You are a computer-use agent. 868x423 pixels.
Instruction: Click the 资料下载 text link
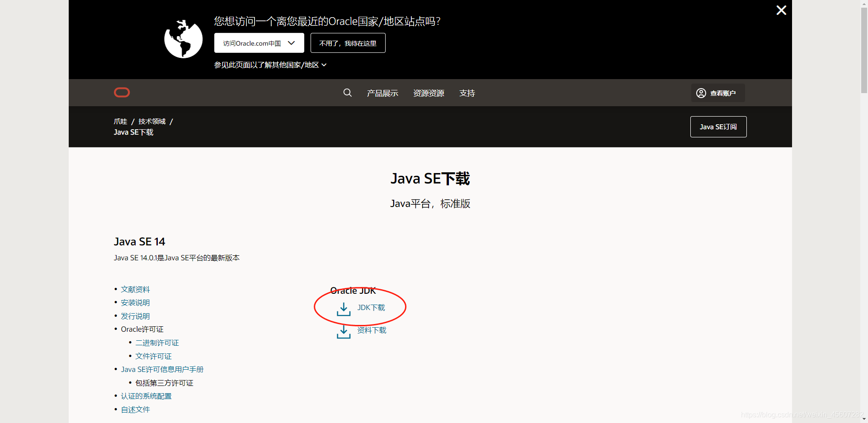(x=372, y=330)
